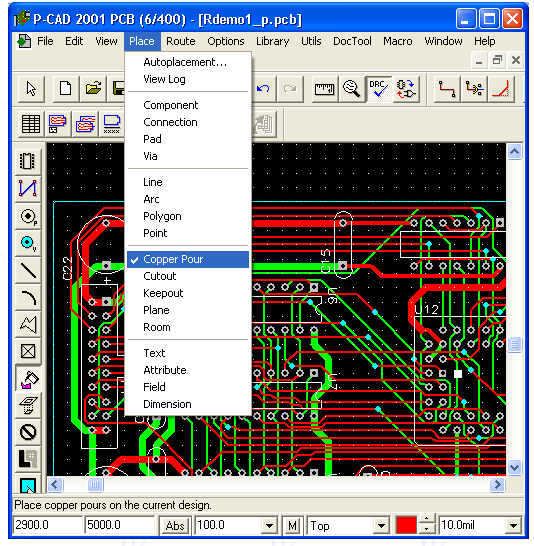Restore the inner document window
Screen dimensions: 534x546
click(497, 61)
